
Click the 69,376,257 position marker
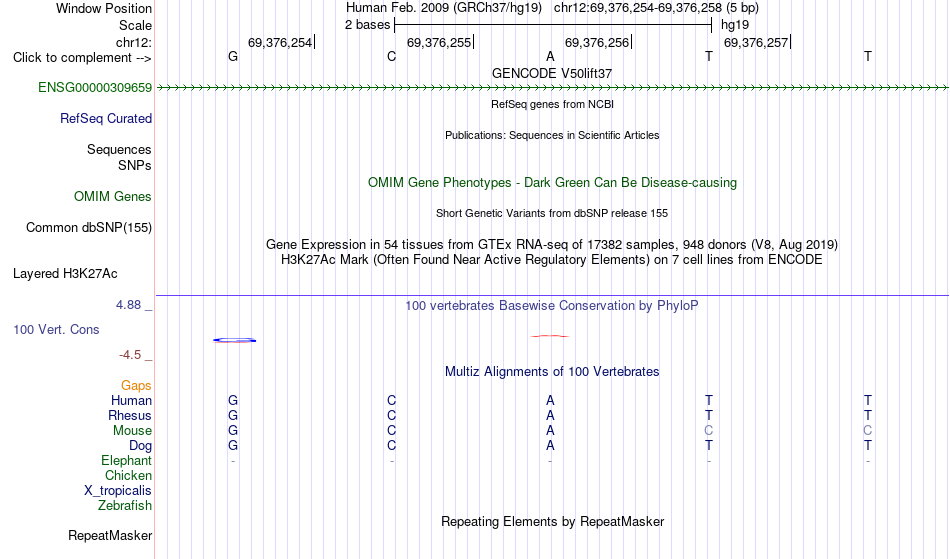click(756, 43)
